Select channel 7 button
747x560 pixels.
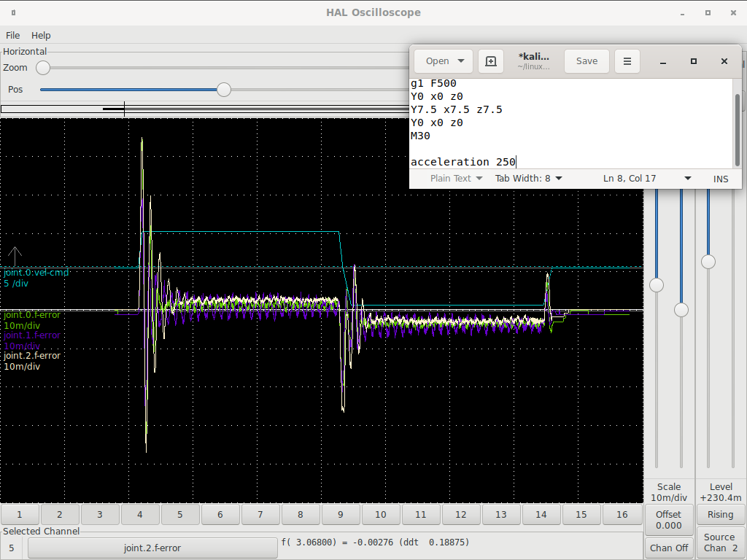click(260, 514)
